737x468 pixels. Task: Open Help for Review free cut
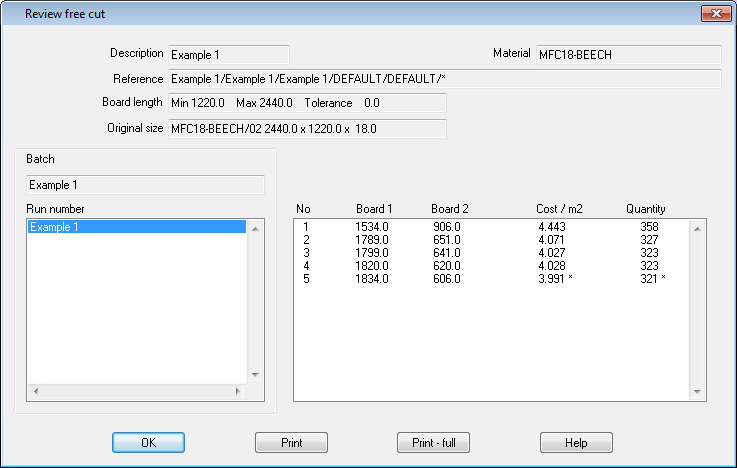click(576, 443)
